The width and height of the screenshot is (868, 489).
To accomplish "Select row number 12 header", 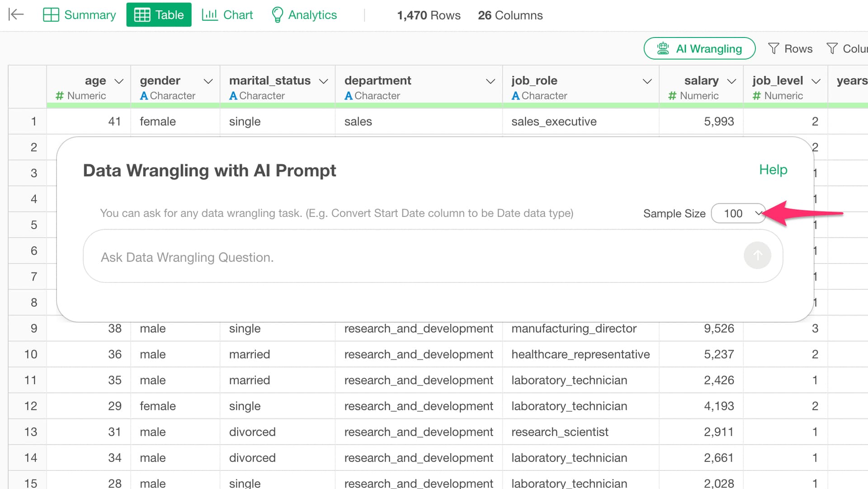I will [30, 406].
